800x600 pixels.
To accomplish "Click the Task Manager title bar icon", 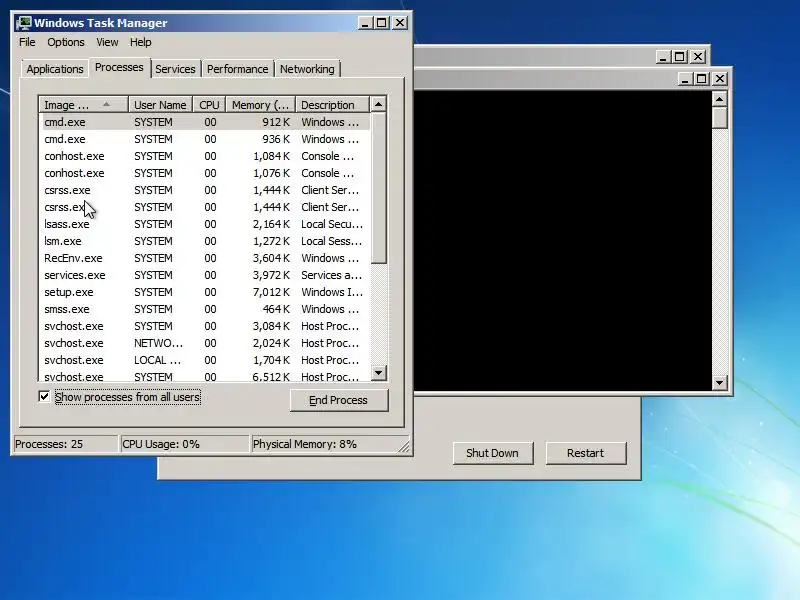I will click(x=23, y=23).
